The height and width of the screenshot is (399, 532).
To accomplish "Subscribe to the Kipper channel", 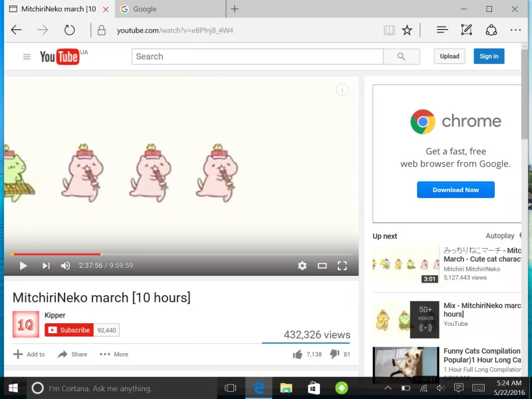I will (69, 330).
